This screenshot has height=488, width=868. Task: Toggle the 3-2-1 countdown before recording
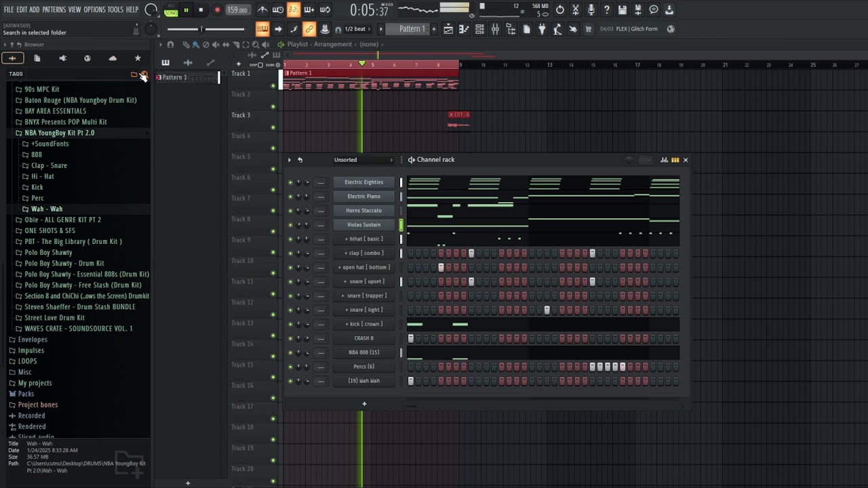tap(293, 9)
